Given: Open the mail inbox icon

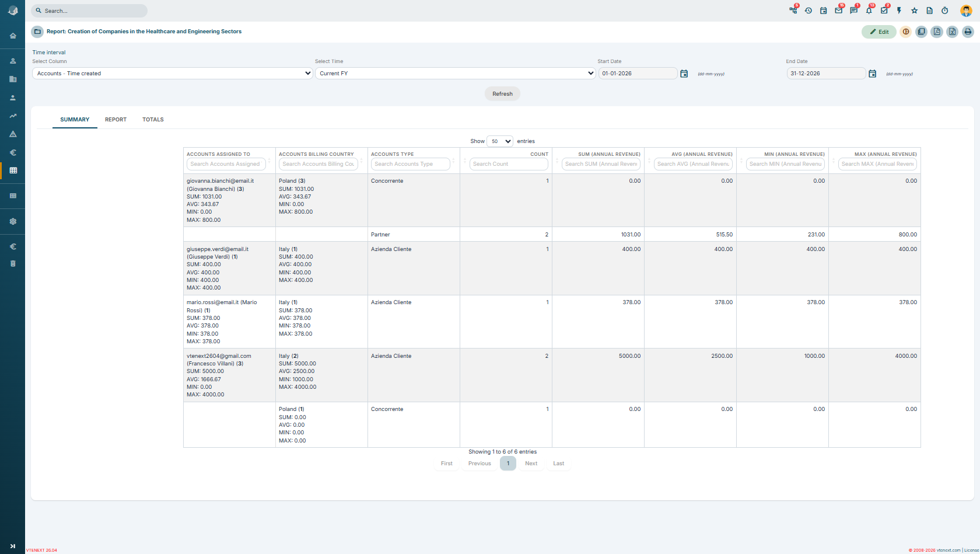Looking at the screenshot, I should point(838,11).
